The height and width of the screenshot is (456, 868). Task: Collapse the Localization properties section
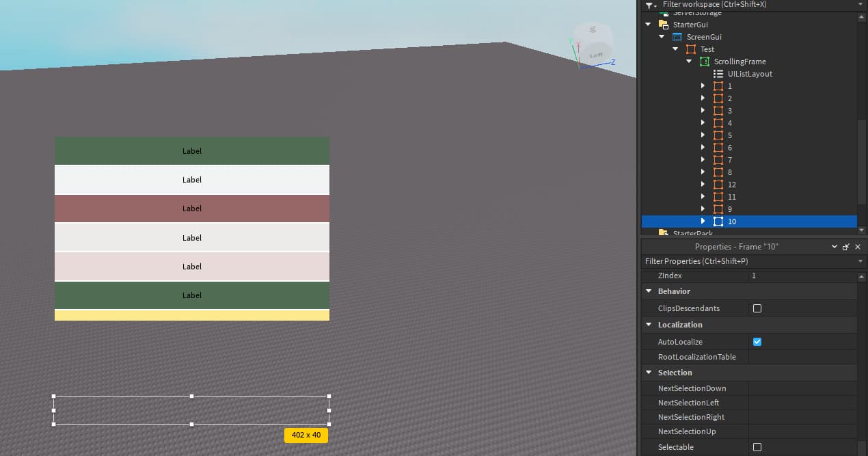(649, 325)
